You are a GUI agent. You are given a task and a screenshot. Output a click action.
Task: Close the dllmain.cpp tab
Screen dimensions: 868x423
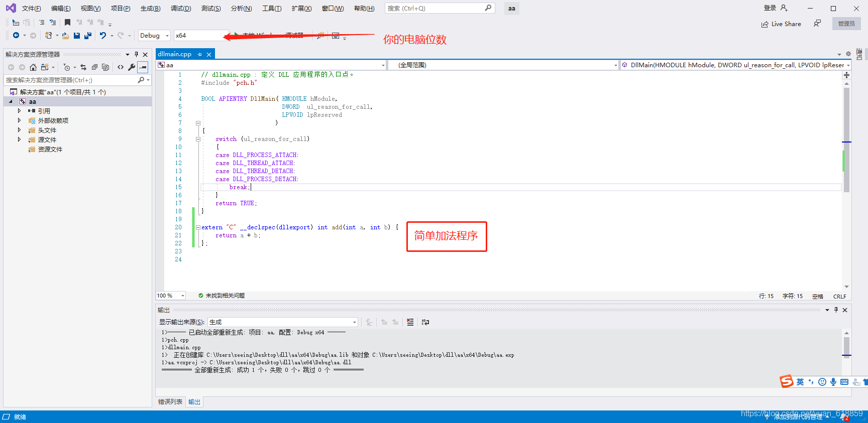(209, 54)
